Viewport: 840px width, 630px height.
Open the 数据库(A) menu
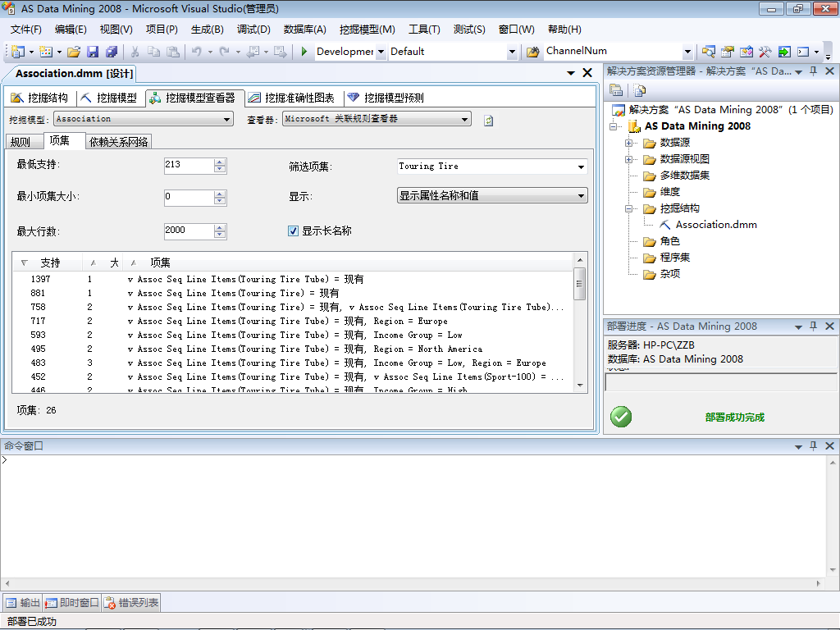(305, 30)
